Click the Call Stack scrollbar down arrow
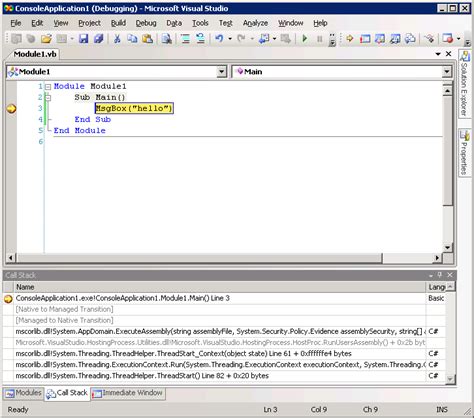474x418 pixels. 450,379
